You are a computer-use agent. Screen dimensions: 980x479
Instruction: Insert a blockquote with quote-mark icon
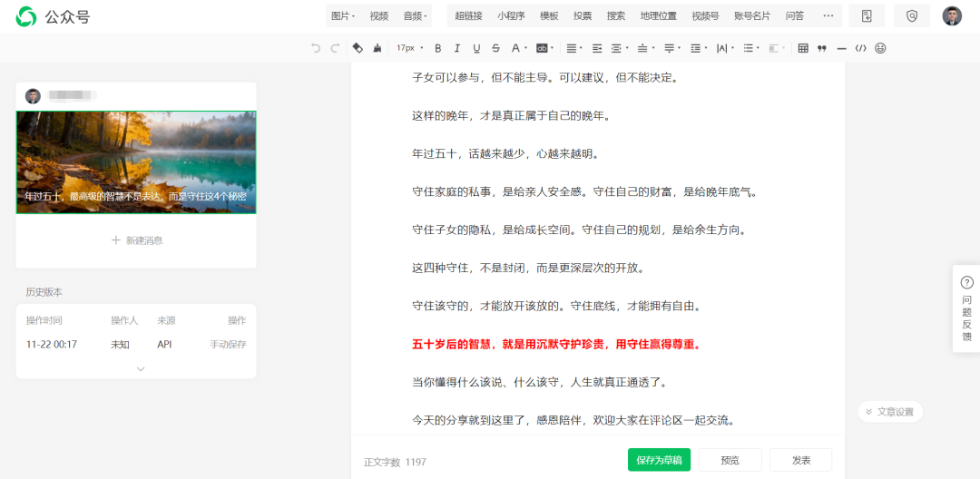click(x=822, y=48)
